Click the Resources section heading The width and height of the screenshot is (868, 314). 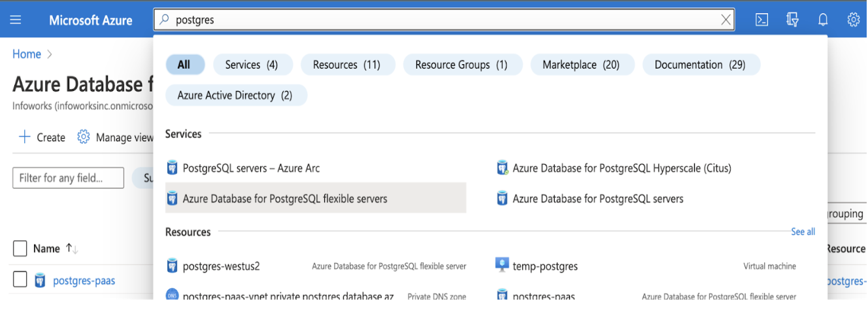click(x=188, y=232)
